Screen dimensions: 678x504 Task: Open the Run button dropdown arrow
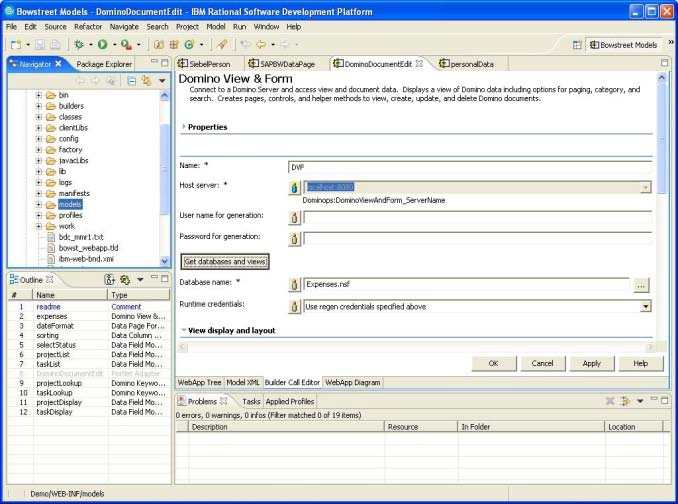click(115, 45)
